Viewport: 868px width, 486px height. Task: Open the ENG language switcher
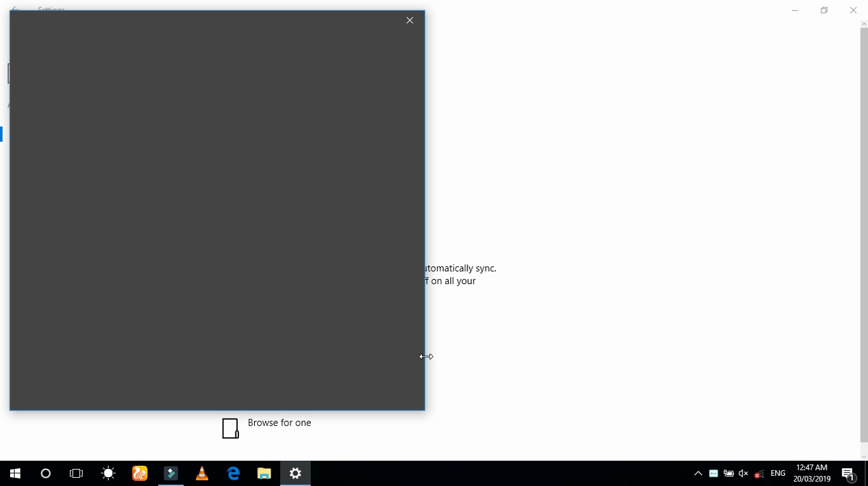tap(777, 473)
